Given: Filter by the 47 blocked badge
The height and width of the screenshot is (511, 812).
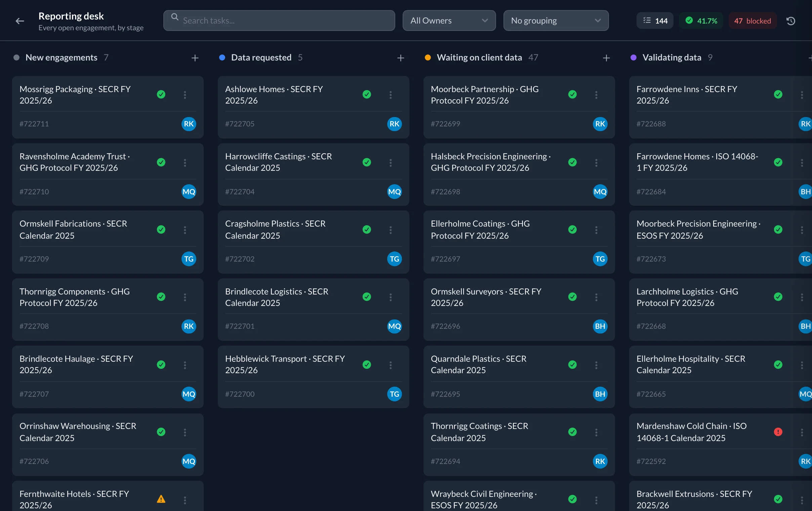Looking at the screenshot, I should click(x=753, y=21).
